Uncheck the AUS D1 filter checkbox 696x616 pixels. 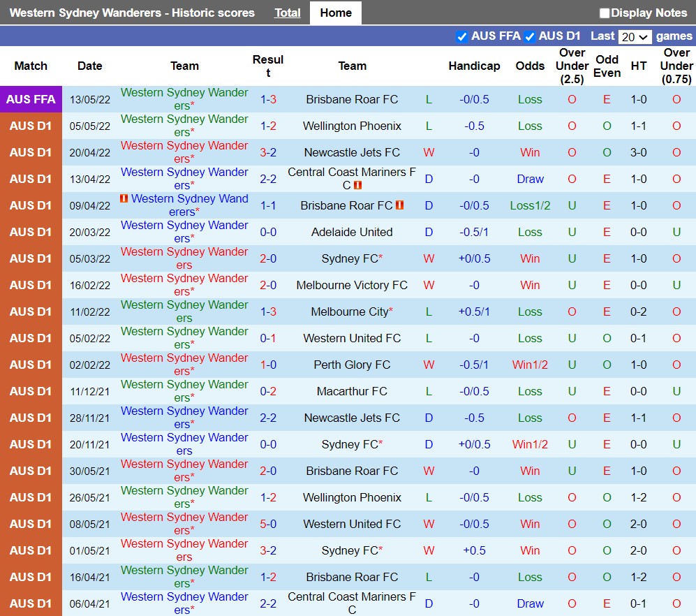pos(530,36)
